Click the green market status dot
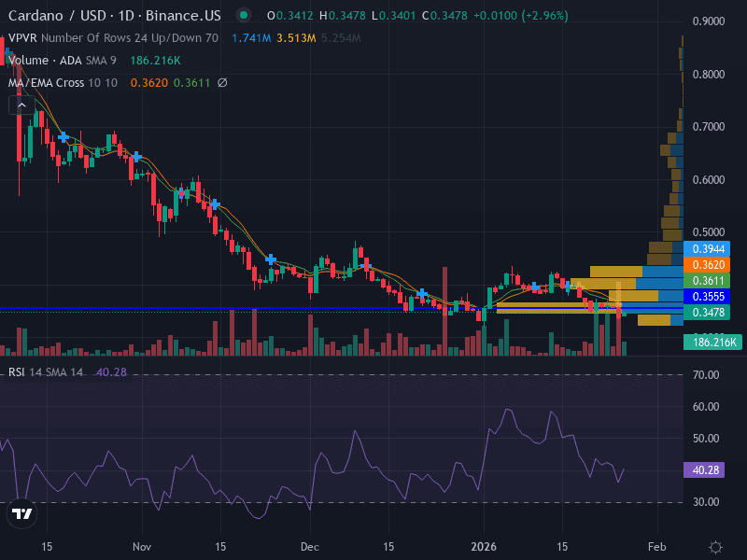This screenshot has width=747, height=560. click(244, 15)
